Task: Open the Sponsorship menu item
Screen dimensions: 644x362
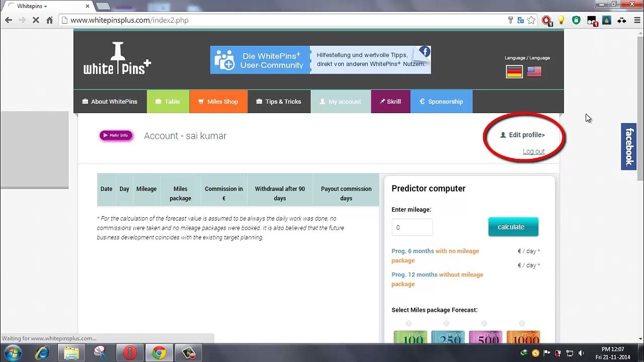Action: point(441,102)
